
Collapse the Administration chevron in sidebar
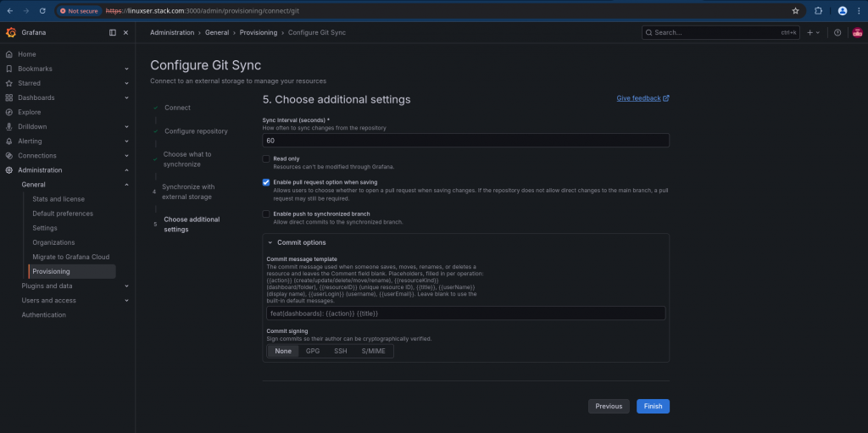point(126,170)
